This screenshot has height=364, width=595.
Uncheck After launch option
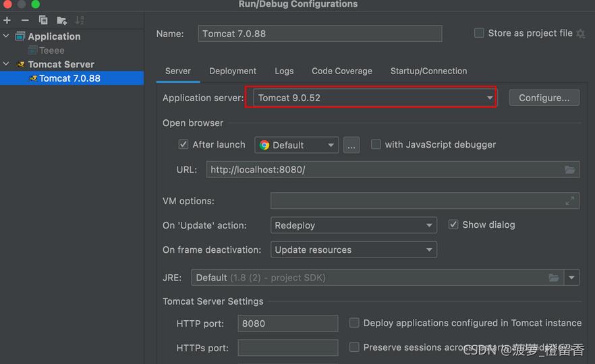(x=183, y=144)
